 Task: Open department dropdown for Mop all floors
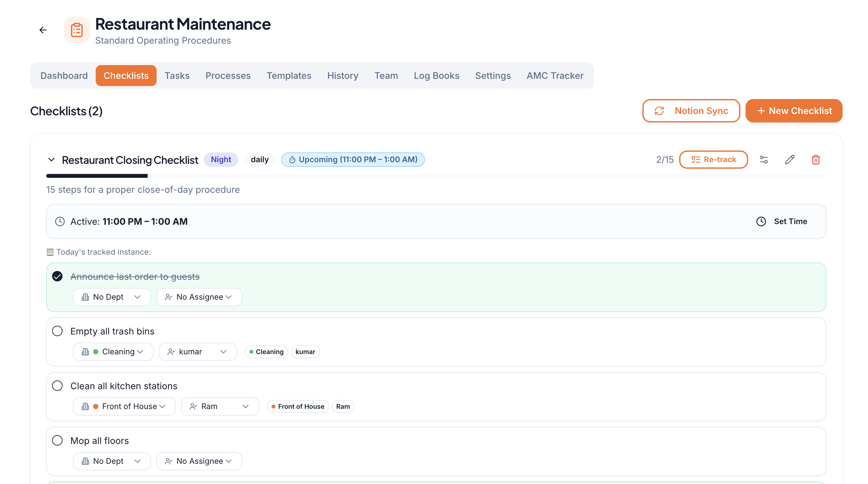pos(112,461)
